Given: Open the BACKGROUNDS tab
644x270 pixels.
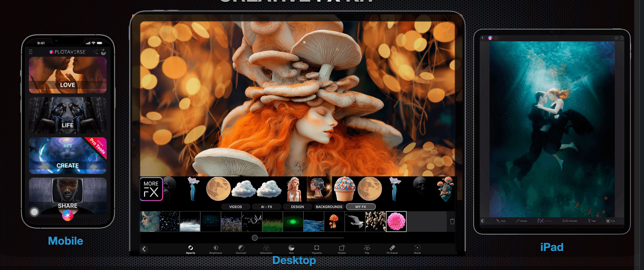Looking at the screenshot, I should (329, 207).
